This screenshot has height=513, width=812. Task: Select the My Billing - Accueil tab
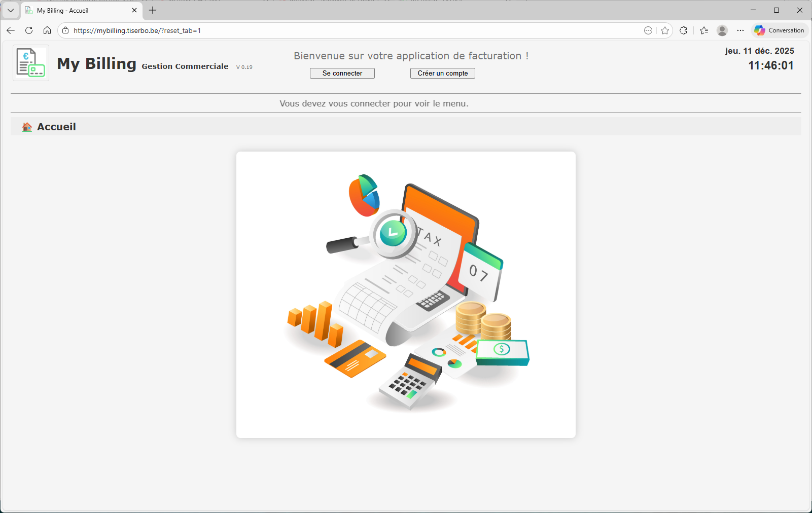[76, 11]
